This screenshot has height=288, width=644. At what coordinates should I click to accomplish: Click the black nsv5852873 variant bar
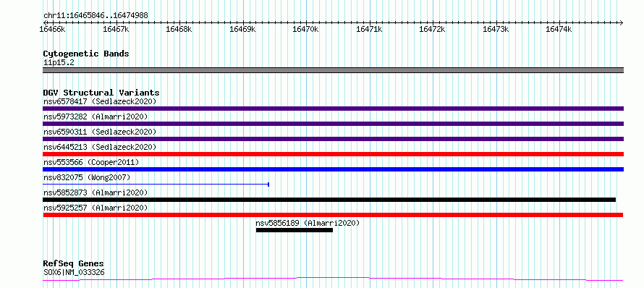pyautogui.click(x=329, y=200)
